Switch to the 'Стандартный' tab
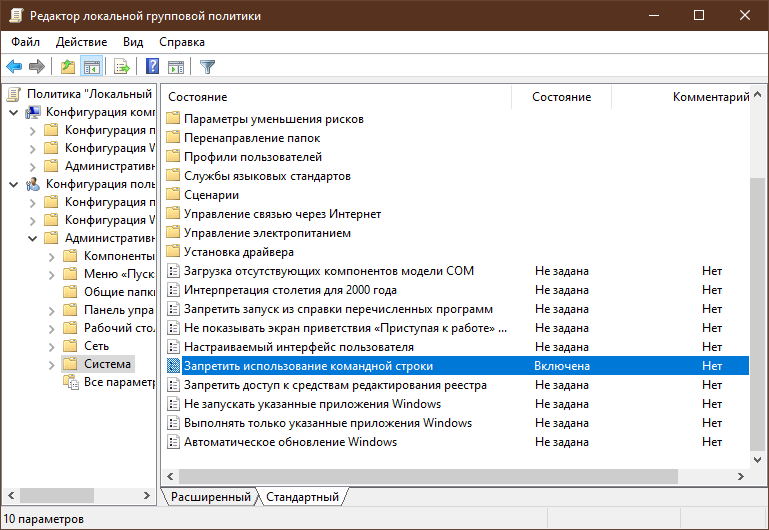 [x=302, y=497]
